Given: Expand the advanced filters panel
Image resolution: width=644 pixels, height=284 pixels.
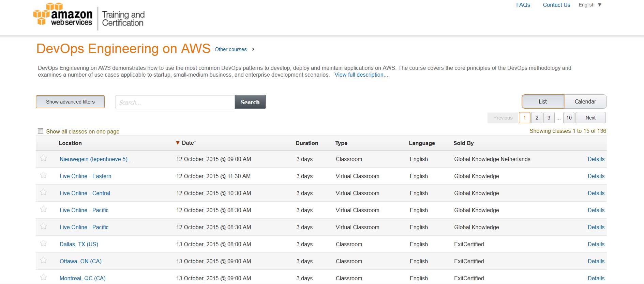Looking at the screenshot, I should pyautogui.click(x=70, y=102).
